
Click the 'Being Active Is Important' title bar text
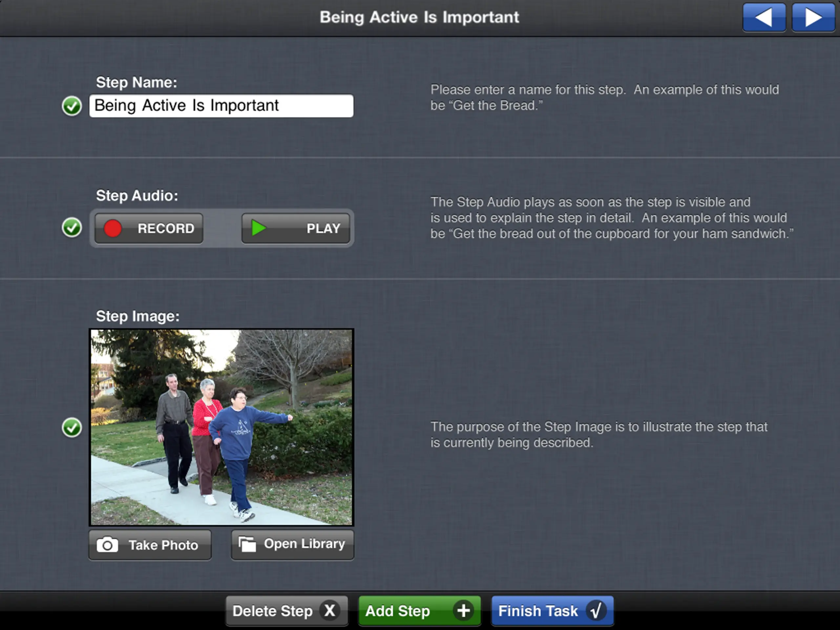pos(419,17)
